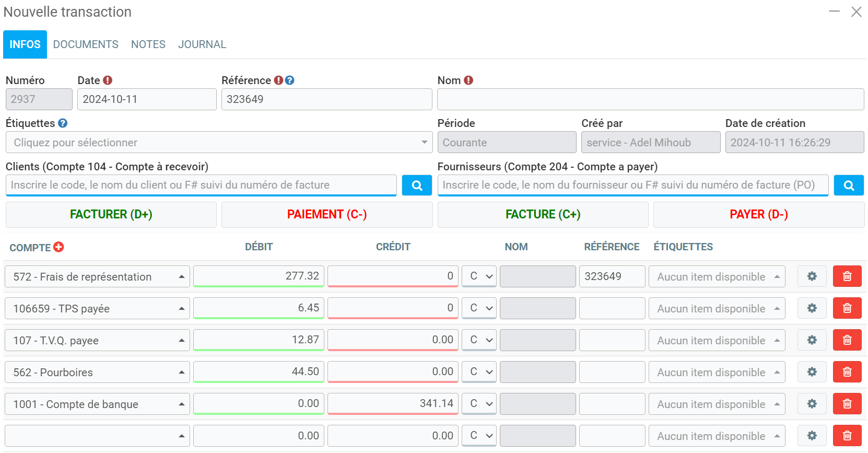Open the C type dropdown on the Pourboires row
This screenshot has width=868, height=453.
pyautogui.click(x=479, y=371)
